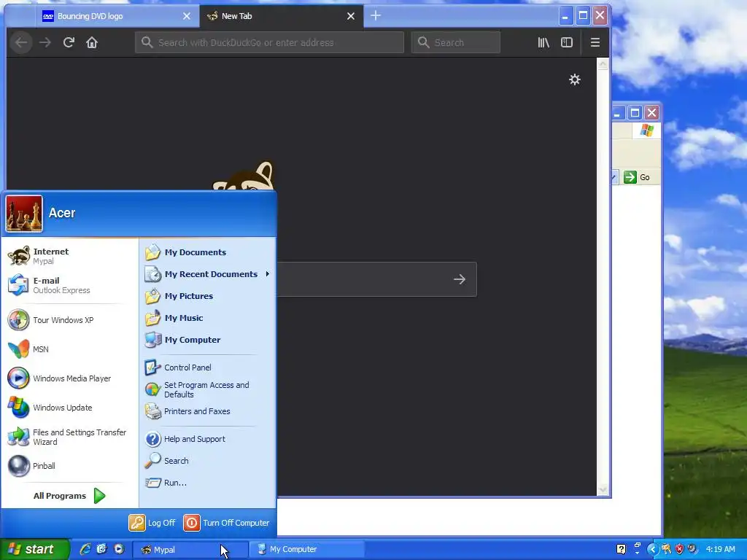Close the Bouncing DVD logo tab
Viewport: 747px width, 560px height.
pos(187,16)
